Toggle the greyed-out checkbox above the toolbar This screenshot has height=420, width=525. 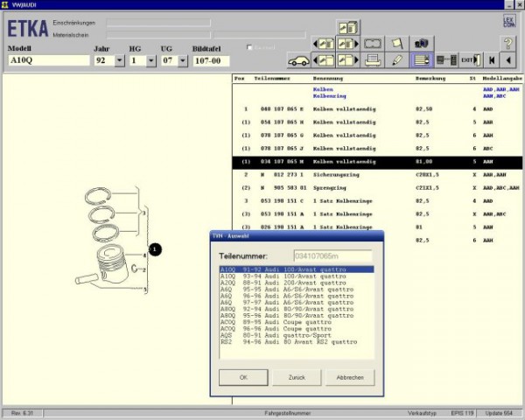click(249, 47)
